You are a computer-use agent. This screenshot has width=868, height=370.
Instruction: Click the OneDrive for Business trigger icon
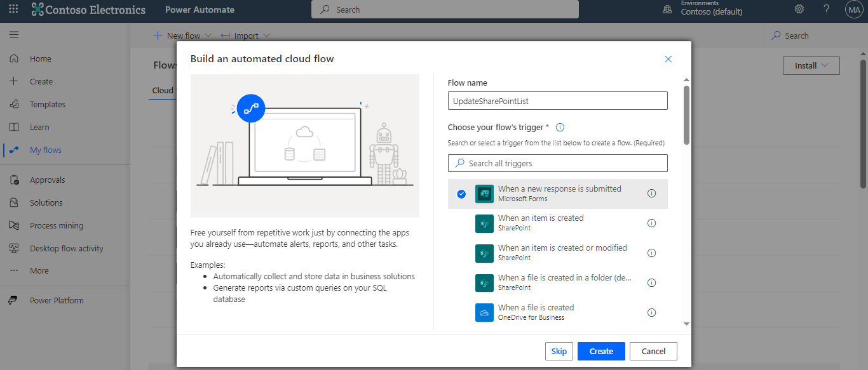(484, 312)
